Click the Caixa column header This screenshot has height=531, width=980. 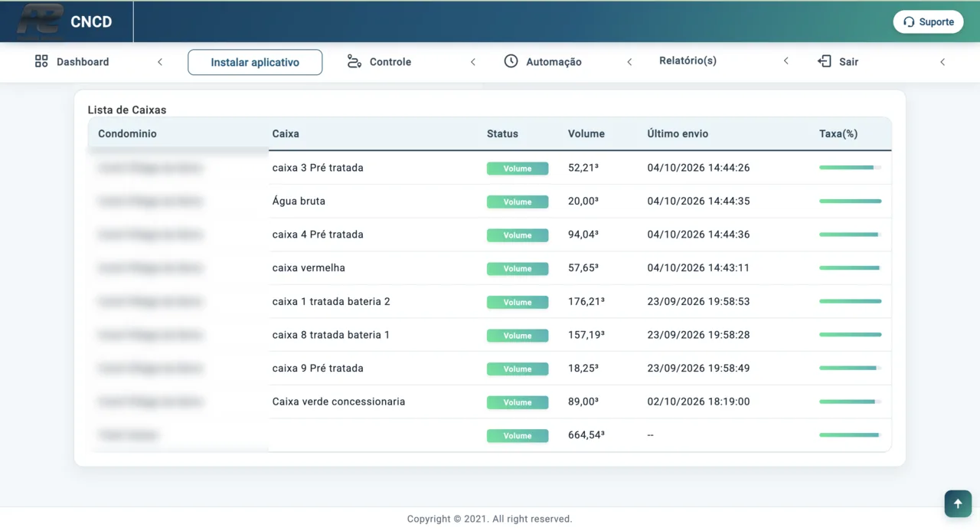(x=286, y=133)
